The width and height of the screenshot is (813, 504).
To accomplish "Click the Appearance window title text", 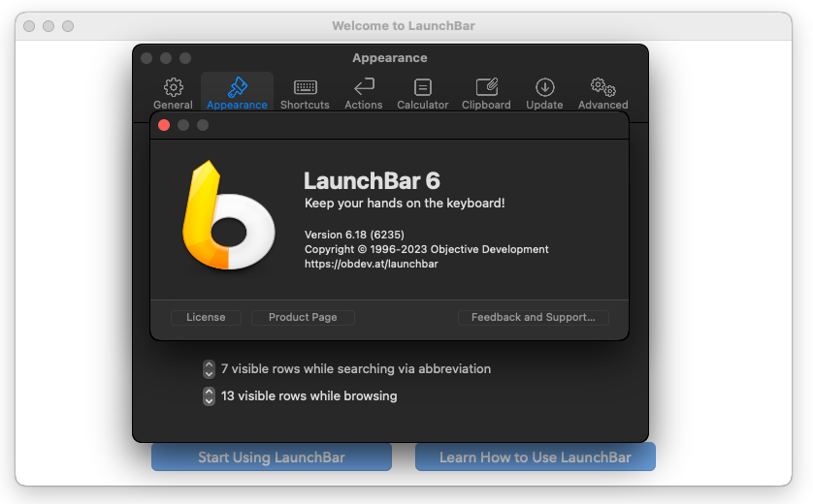I will click(x=390, y=58).
